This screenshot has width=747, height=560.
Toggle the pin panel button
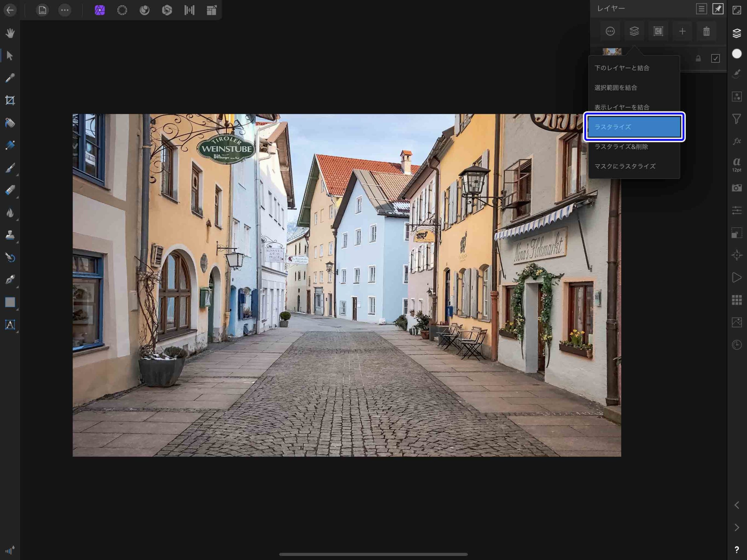[718, 9]
